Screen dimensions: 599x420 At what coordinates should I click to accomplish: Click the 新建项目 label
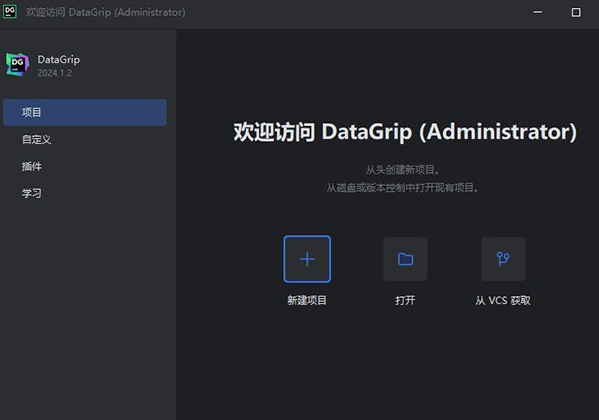click(x=307, y=300)
